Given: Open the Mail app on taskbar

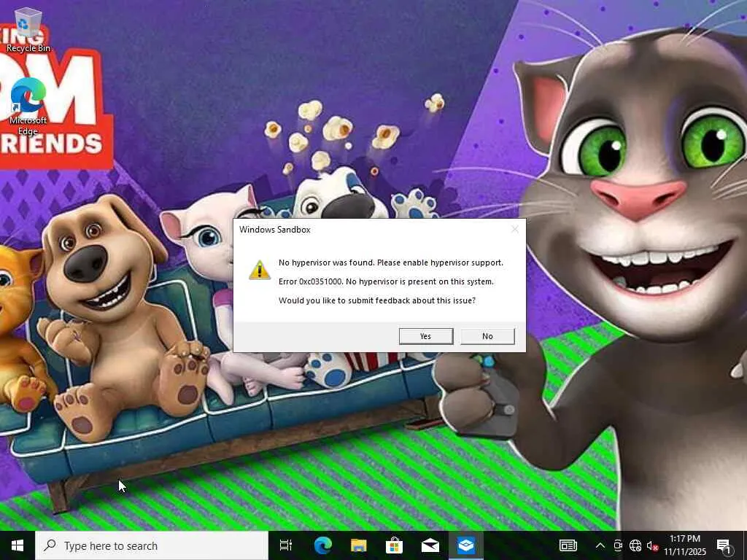Looking at the screenshot, I should pos(430,545).
